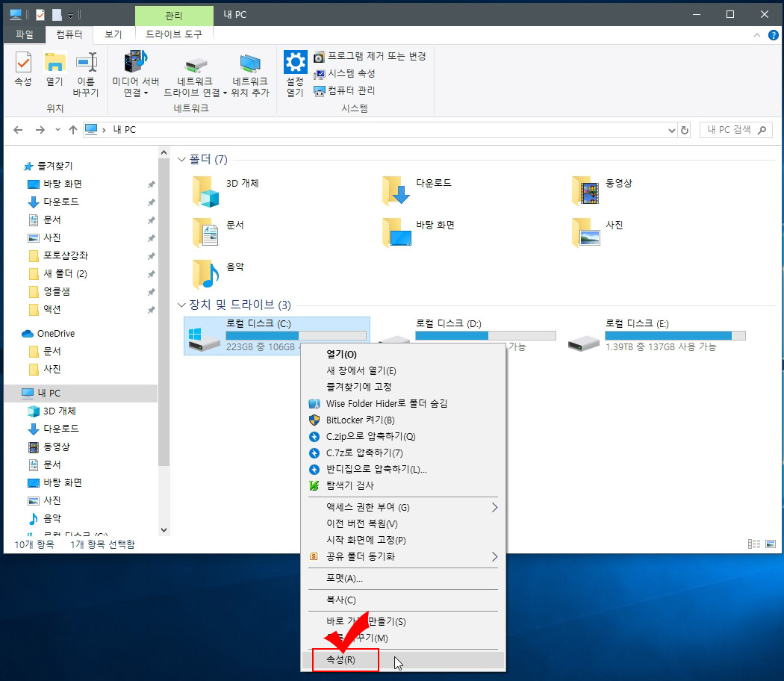Image resolution: width=784 pixels, height=681 pixels.
Task: Switch to the 드라이브 도구 tab
Action: point(174,34)
